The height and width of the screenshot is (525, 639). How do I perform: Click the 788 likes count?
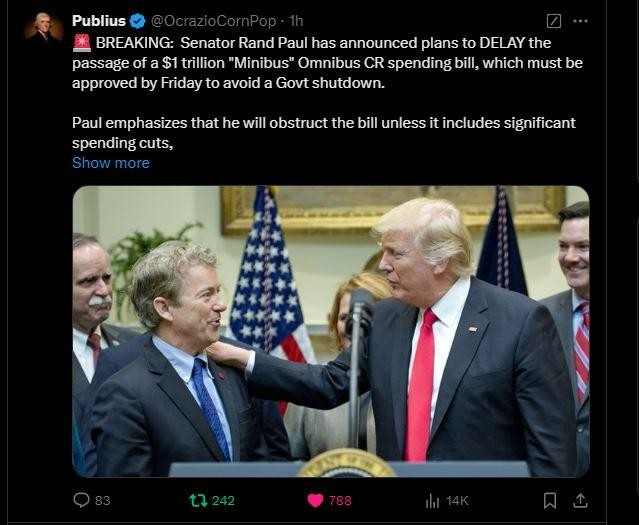(x=340, y=501)
